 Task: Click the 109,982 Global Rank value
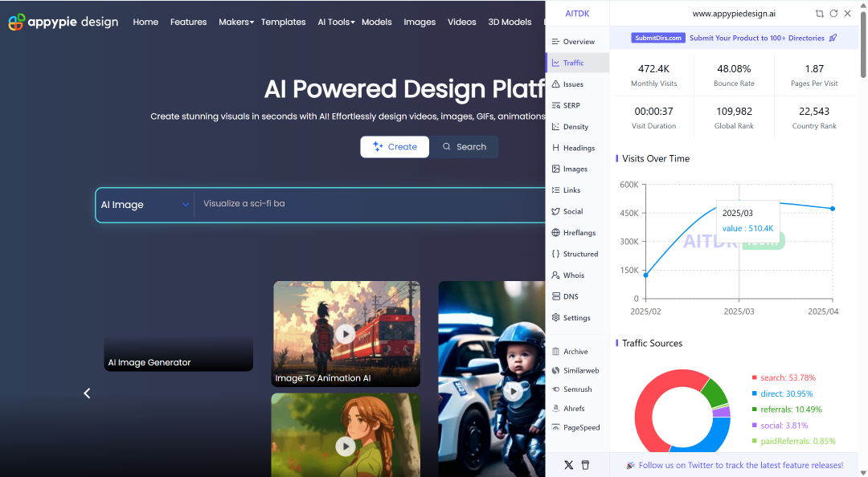[x=734, y=112]
